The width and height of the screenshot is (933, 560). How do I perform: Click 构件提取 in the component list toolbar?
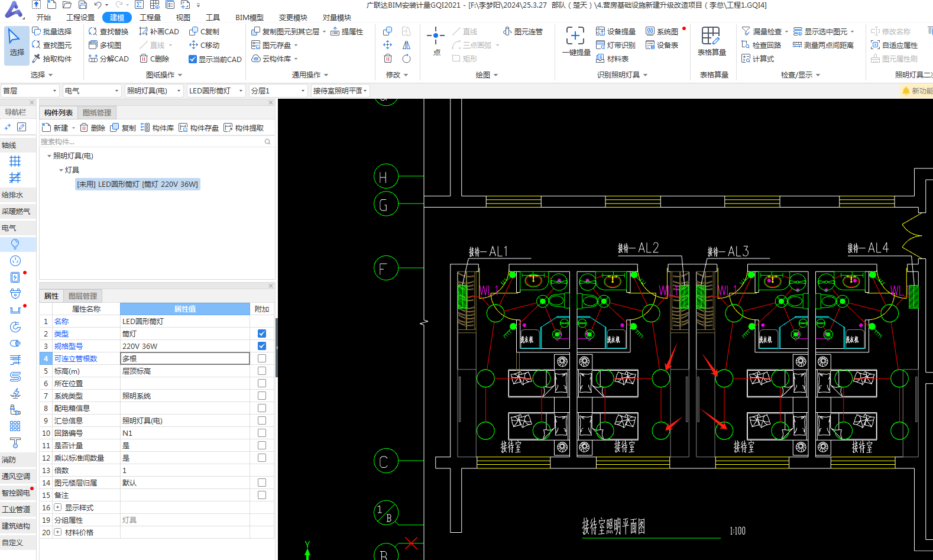pyautogui.click(x=244, y=128)
